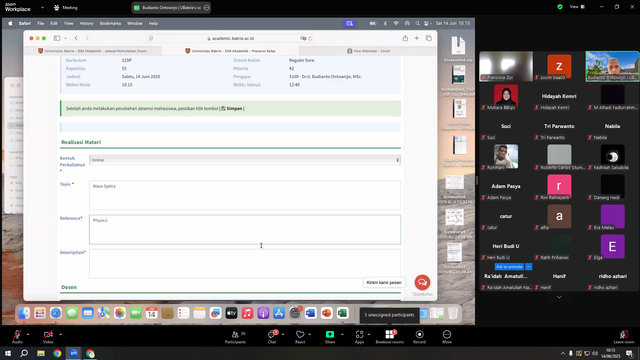Select Mutiara Bilqis video thumbnail
The image size is (640, 360).
(506, 97)
